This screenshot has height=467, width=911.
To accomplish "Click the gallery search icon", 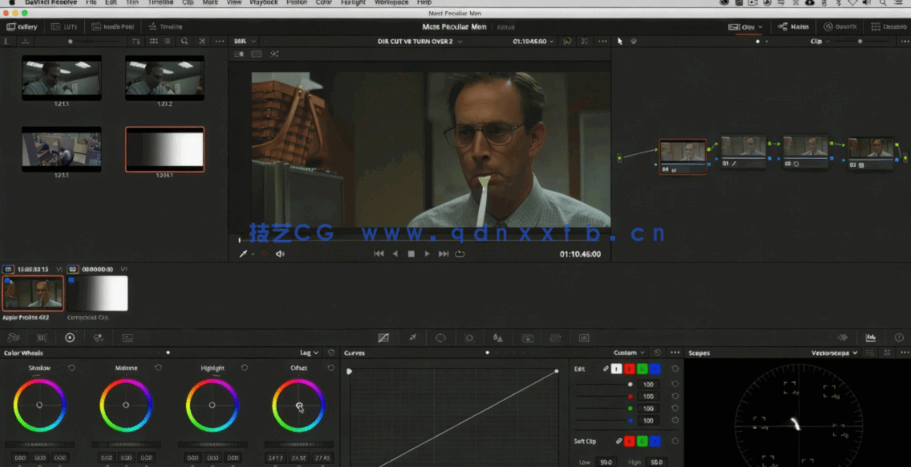I will (184, 41).
